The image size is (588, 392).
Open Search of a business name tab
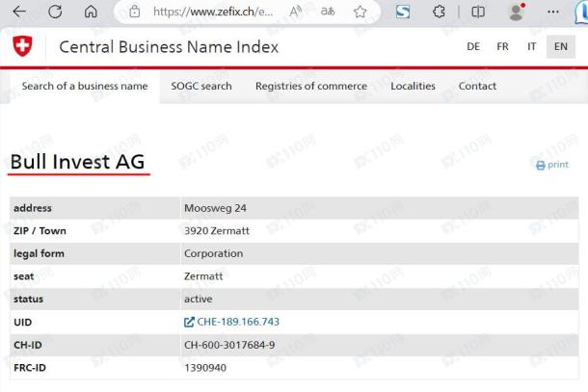click(x=85, y=86)
